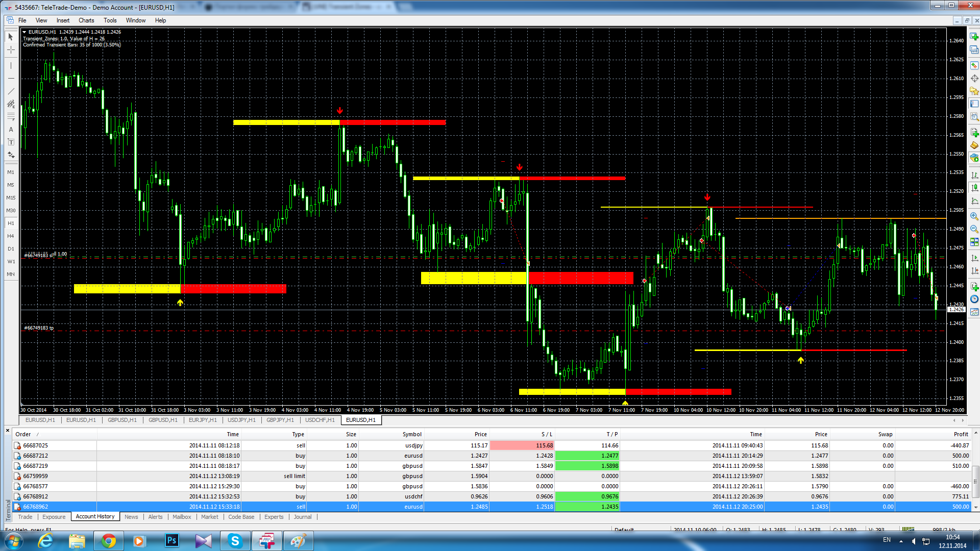Select the Cursor arrow tool
The width and height of the screenshot is (980, 551).
tap(11, 37)
